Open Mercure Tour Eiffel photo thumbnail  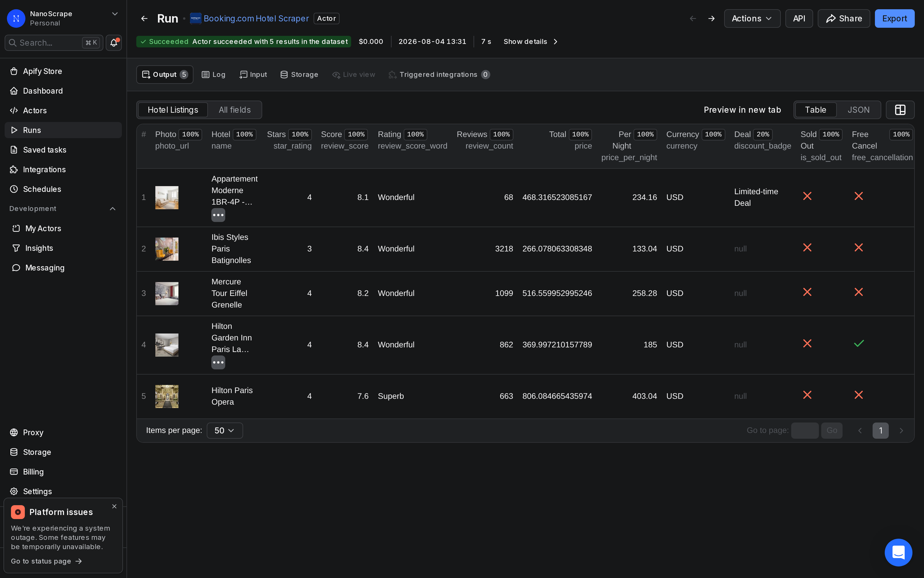(x=167, y=294)
